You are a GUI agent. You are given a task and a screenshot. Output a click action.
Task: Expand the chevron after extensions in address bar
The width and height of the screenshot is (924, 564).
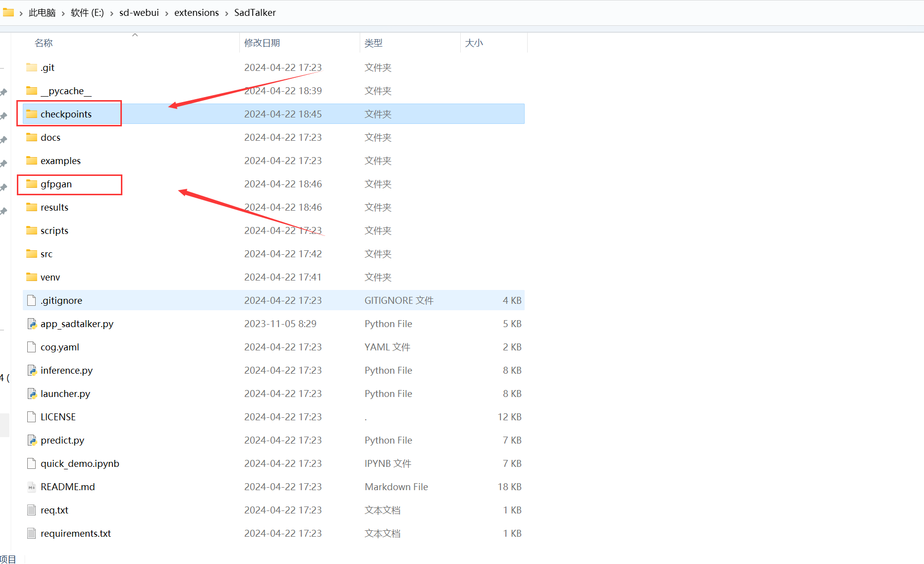pyautogui.click(x=227, y=13)
